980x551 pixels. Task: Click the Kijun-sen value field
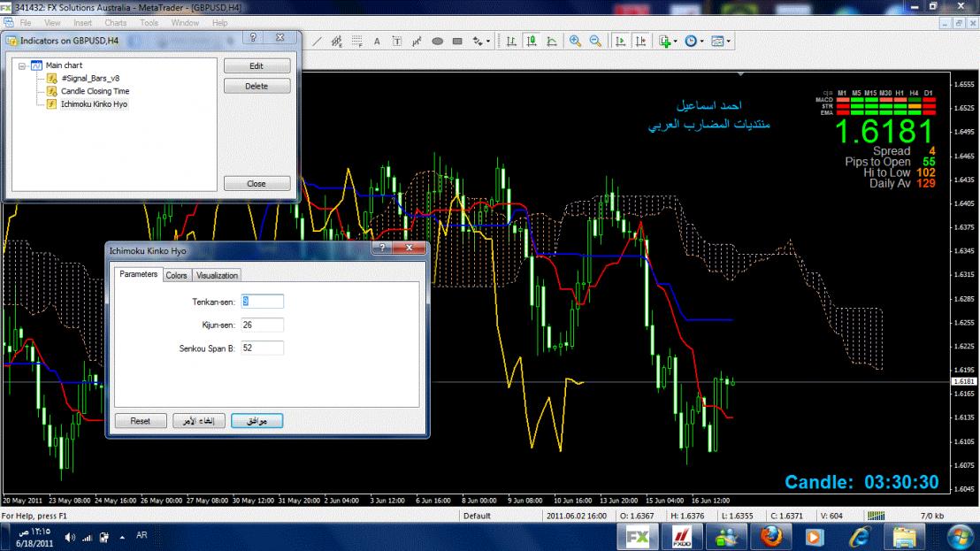262,325
